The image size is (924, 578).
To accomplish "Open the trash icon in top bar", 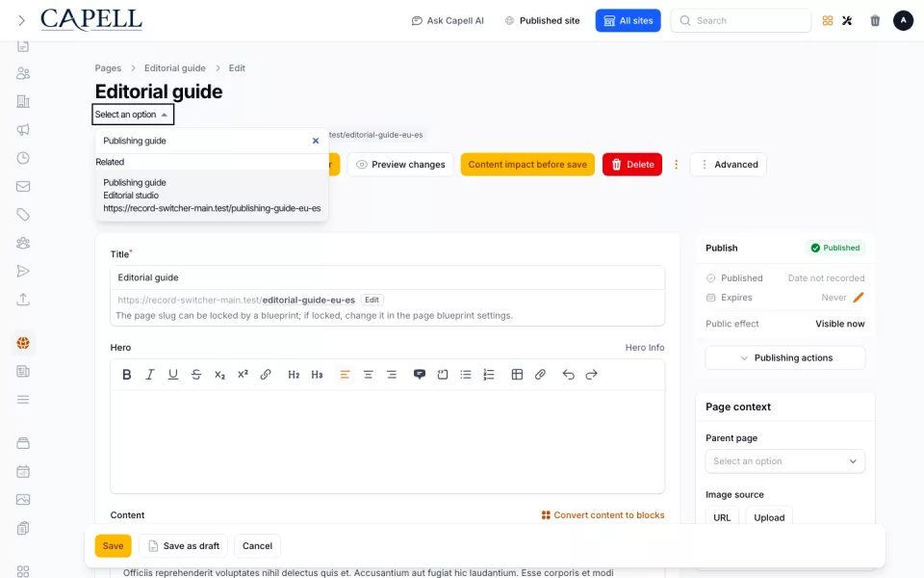I will coord(875,20).
